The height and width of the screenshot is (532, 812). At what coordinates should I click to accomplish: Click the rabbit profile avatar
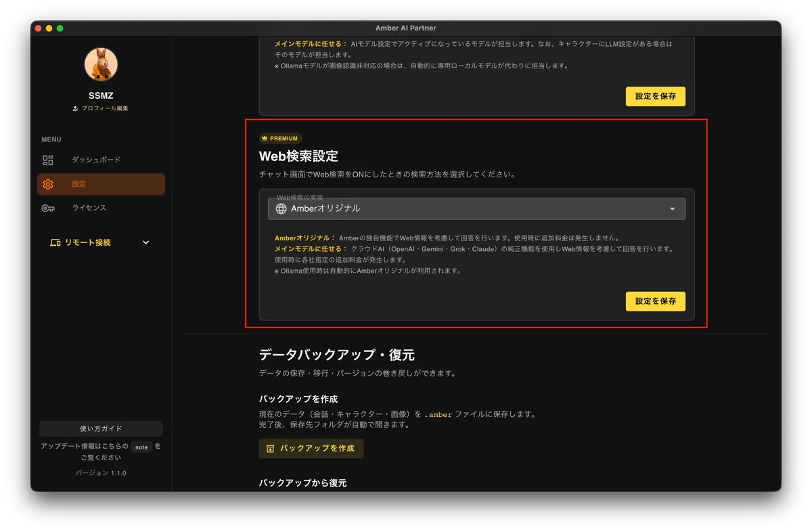click(101, 65)
